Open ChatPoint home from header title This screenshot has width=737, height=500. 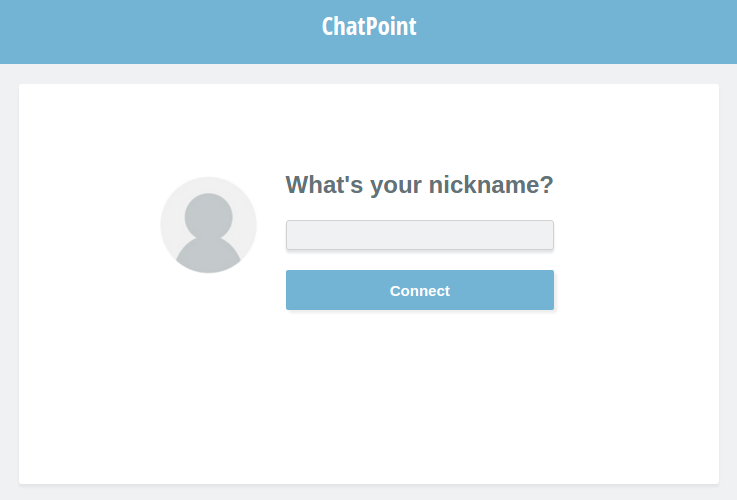point(369,27)
